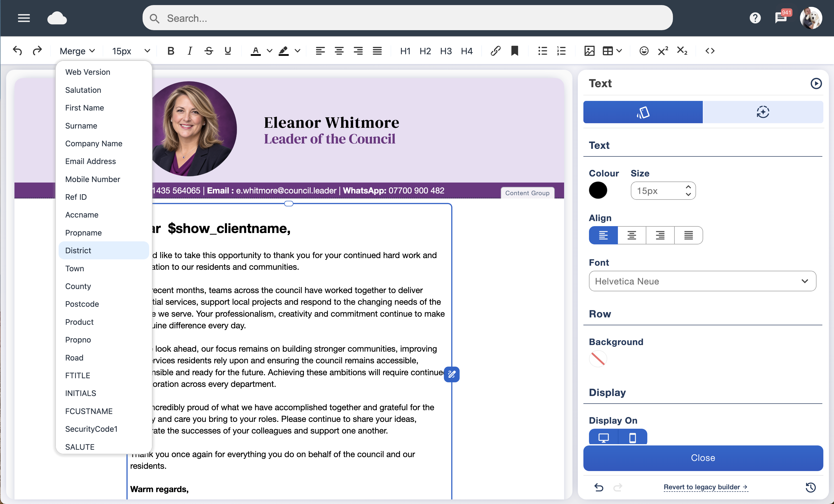
Task: Click the play circle icon in Text panel
Action: (816, 83)
